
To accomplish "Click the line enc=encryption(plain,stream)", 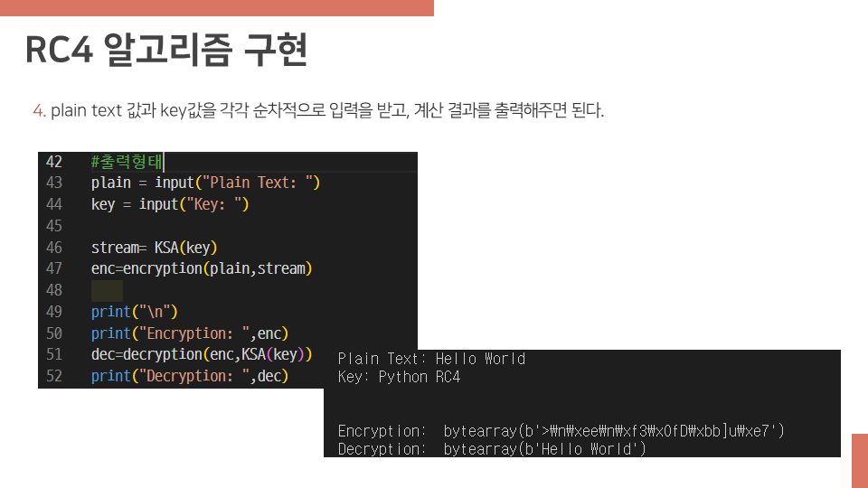I will pos(202,268).
